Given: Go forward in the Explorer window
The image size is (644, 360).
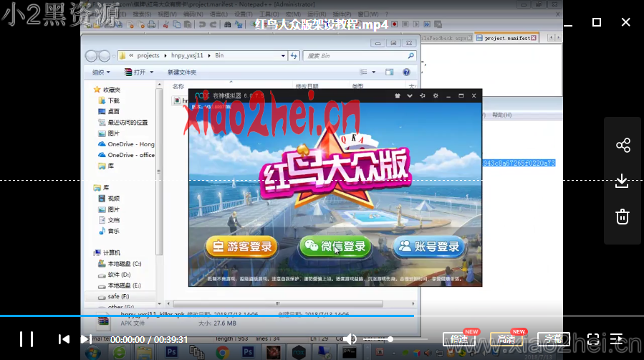Looking at the screenshot, I should pyautogui.click(x=105, y=55).
